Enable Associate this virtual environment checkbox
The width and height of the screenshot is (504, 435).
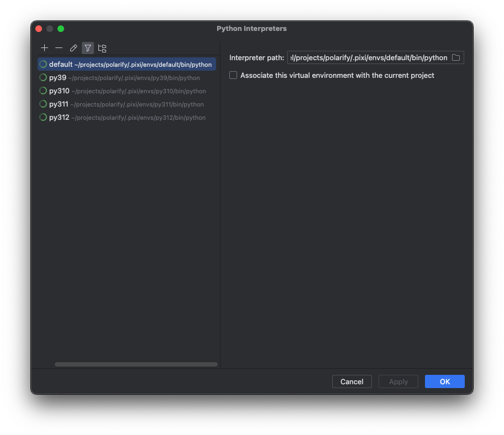click(233, 75)
